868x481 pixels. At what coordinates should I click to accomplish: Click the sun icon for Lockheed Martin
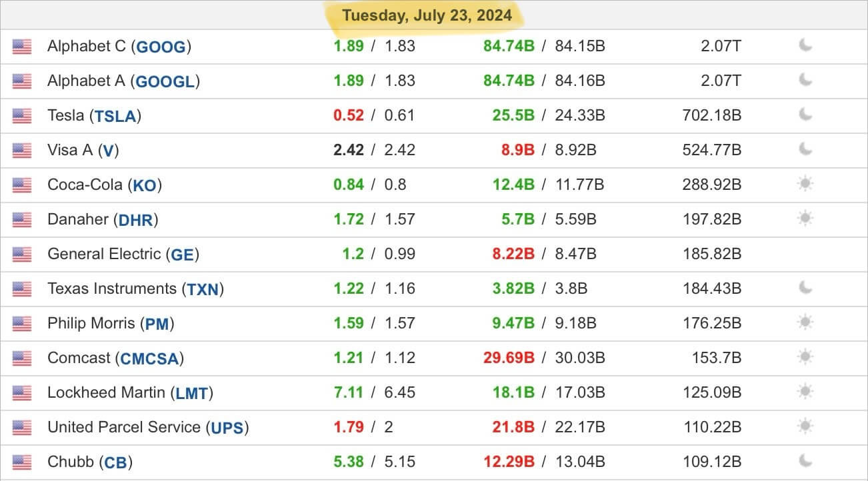tap(805, 392)
